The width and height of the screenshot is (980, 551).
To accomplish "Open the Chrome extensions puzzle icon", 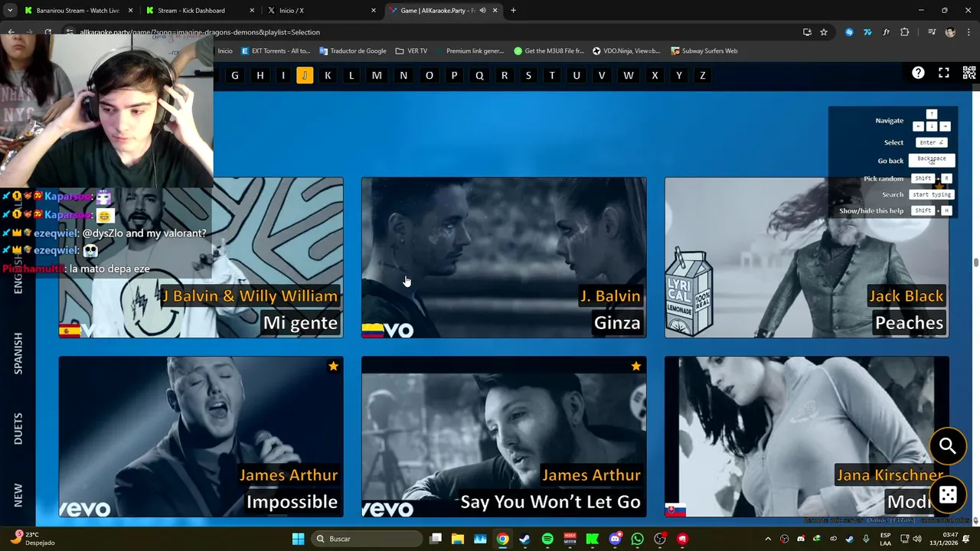I will [x=905, y=32].
